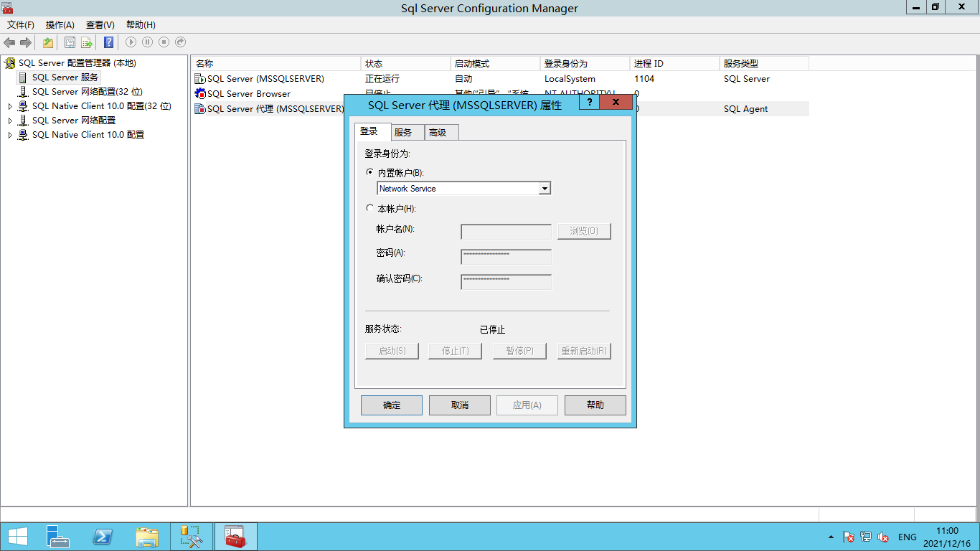
Task: Select SQL Server 网络配置(32 位) in the tree
Action: pyautogui.click(x=88, y=92)
